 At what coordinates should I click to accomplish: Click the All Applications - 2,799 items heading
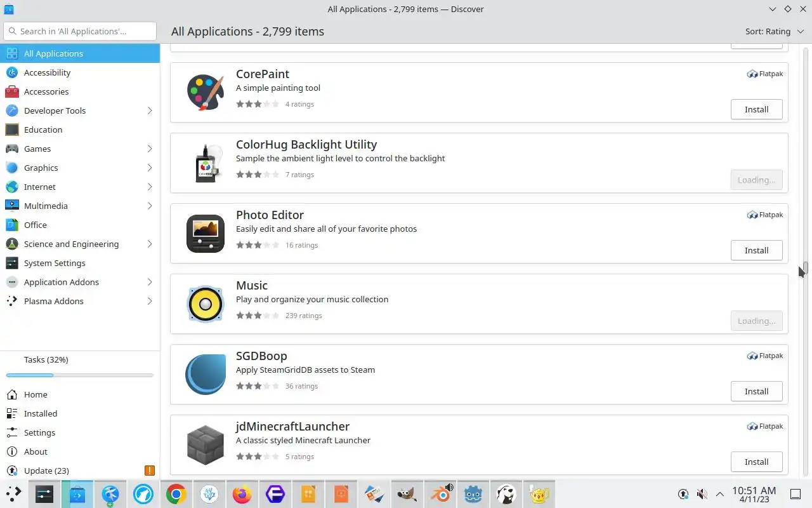(247, 31)
